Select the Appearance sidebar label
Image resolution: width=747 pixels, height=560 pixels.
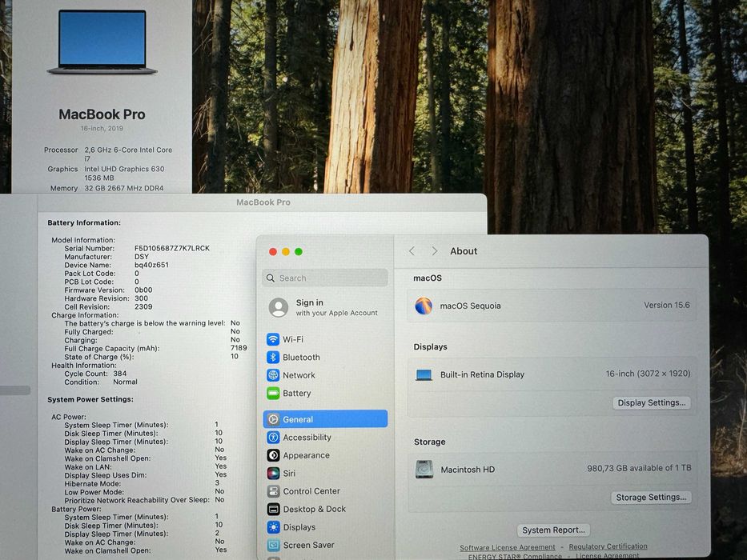point(306,455)
